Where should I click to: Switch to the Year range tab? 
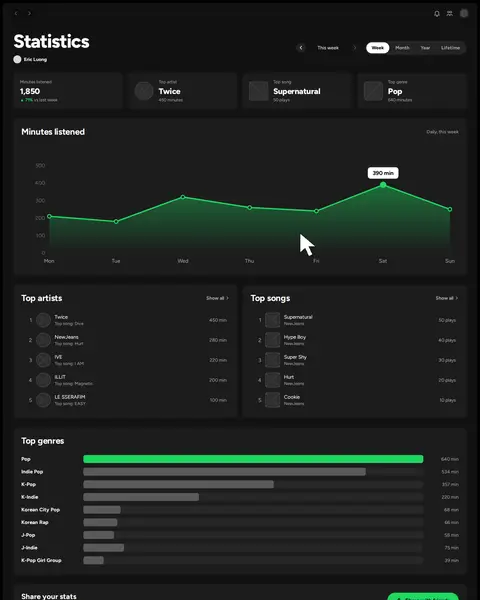point(425,48)
